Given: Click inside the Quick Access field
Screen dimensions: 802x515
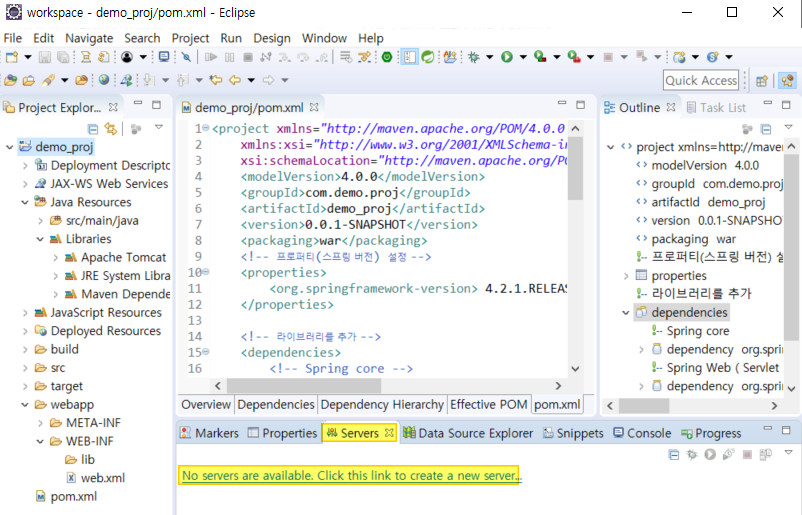Looking at the screenshot, I should coord(701,80).
